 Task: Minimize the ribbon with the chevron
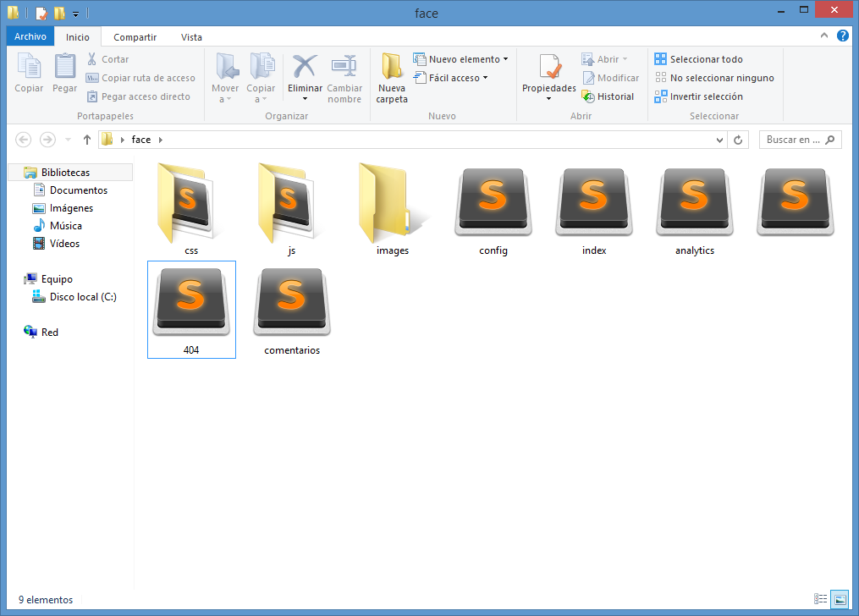(x=824, y=36)
